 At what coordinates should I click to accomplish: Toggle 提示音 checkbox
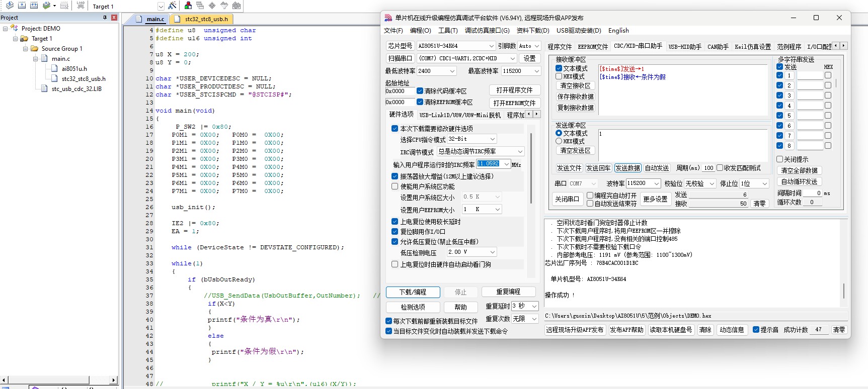(x=756, y=330)
